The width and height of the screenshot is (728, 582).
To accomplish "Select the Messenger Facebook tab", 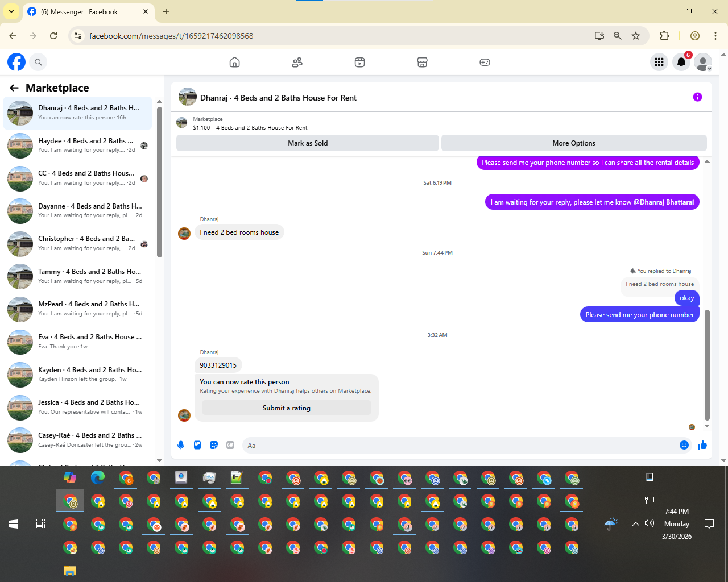I will 88,11.
